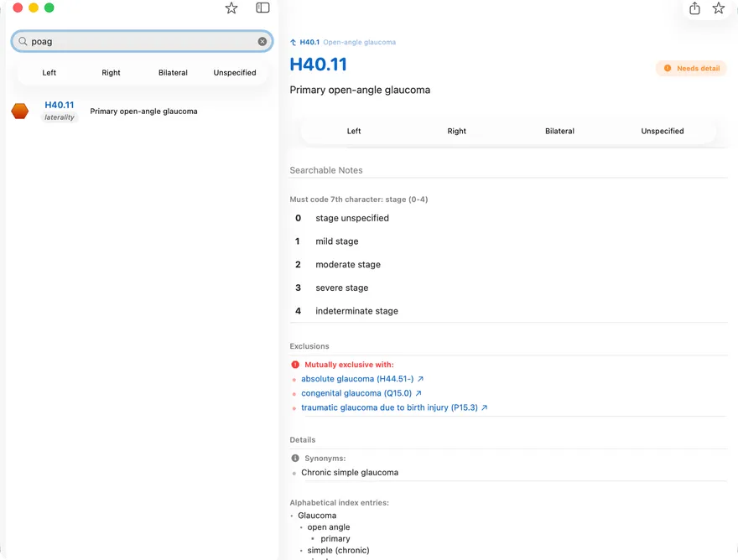Click the magnifying glass search icon
The width and height of the screenshot is (738, 560).
(x=23, y=41)
